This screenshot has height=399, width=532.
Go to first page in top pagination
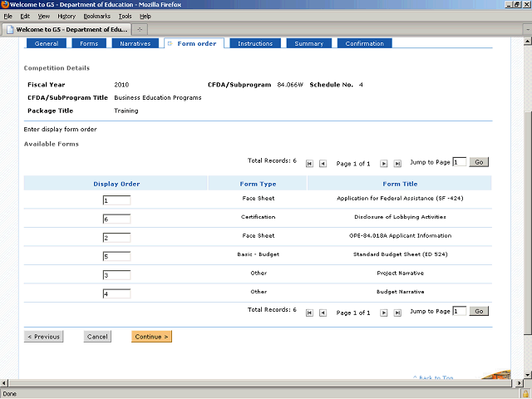pyautogui.click(x=310, y=164)
